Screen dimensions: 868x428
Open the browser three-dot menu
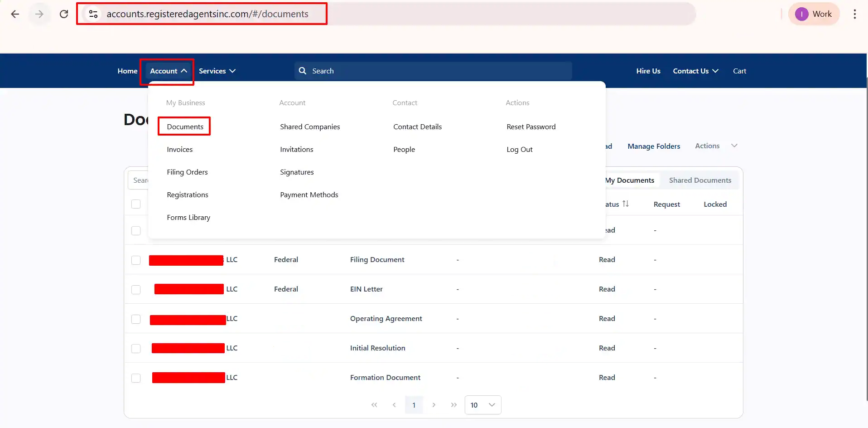coord(855,14)
